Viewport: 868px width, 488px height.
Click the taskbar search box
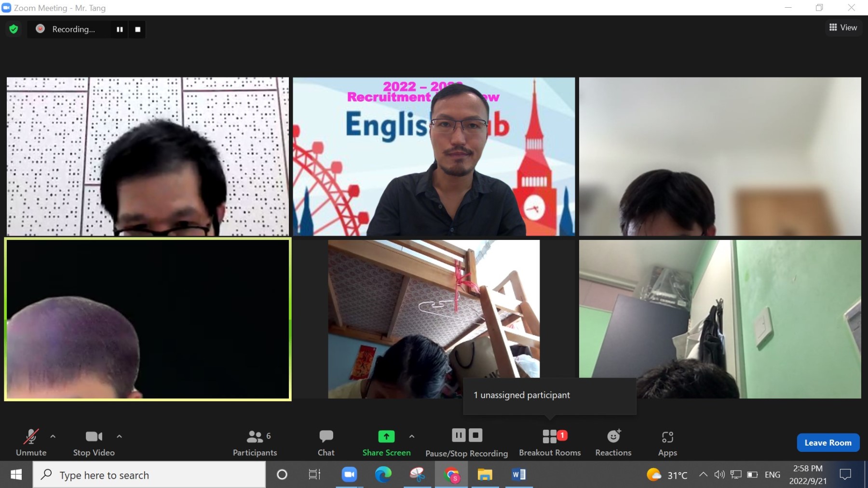click(x=149, y=475)
